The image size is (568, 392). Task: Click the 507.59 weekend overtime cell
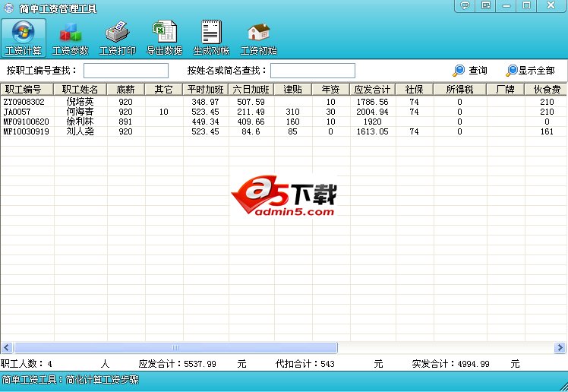pyautogui.click(x=251, y=102)
